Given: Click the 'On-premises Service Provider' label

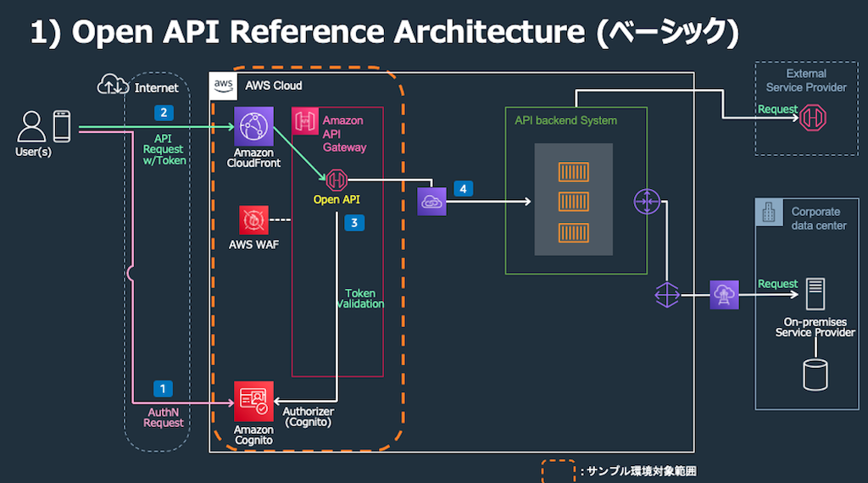Looking at the screenshot, I should pos(815,327).
